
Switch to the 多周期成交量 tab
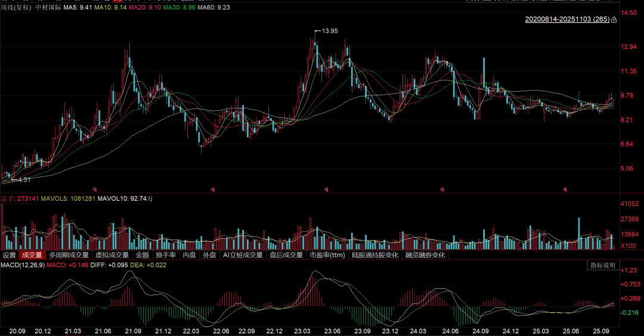pos(69,255)
